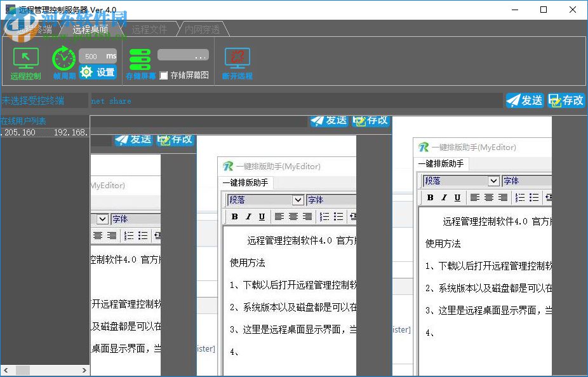Image resolution: width=588 pixels, height=377 pixels.
Task: Click 字体 font box in middle MyEditor window
Action: coord(331,200)
